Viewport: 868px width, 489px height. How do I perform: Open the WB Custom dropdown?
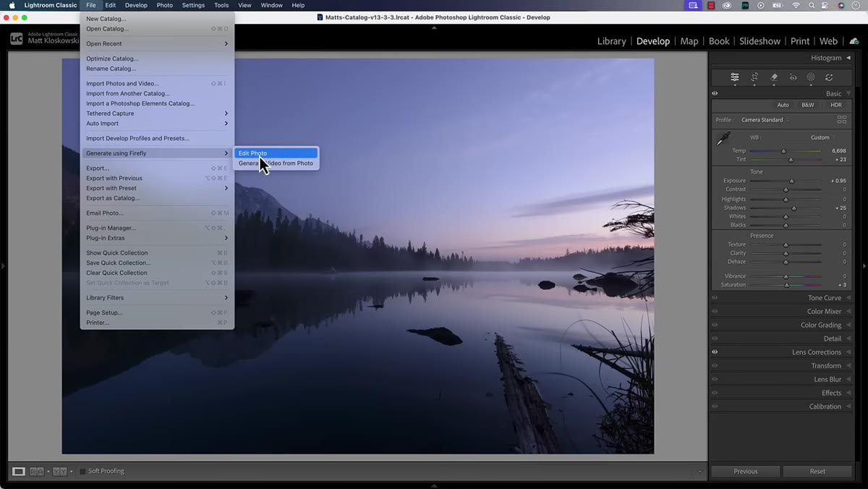tap(822, 137)
